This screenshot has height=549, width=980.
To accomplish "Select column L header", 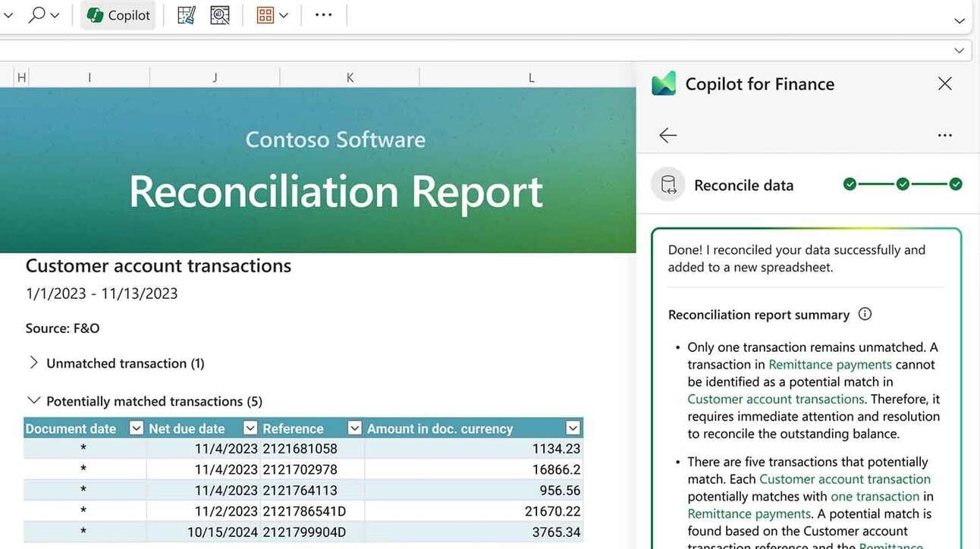I will click(x=531, y=77).
